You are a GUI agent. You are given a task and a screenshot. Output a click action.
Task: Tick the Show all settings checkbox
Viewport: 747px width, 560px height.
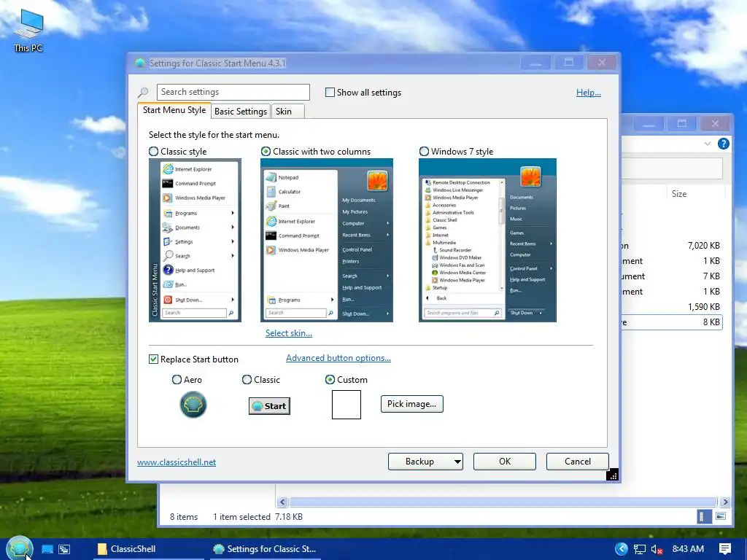tap(330, 93)
